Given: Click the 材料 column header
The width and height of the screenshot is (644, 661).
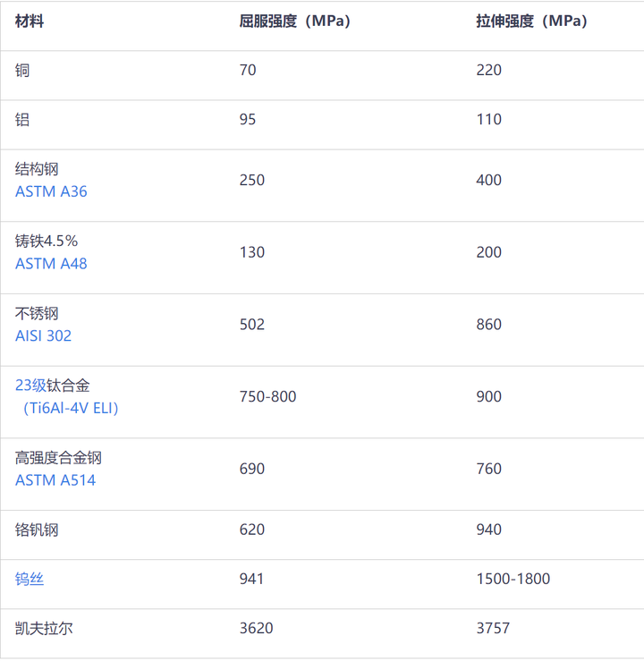Looking at the screenshot, I should (30, 21).
